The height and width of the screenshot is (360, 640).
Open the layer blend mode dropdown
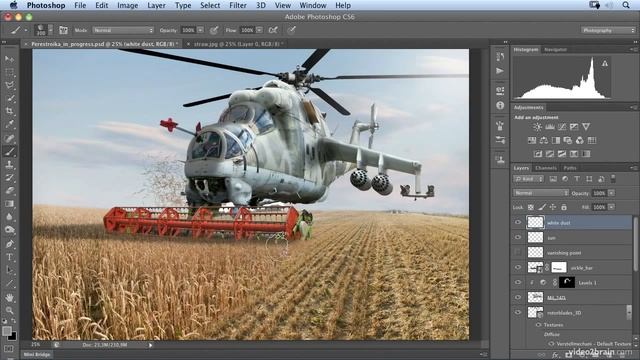(541, 193)
